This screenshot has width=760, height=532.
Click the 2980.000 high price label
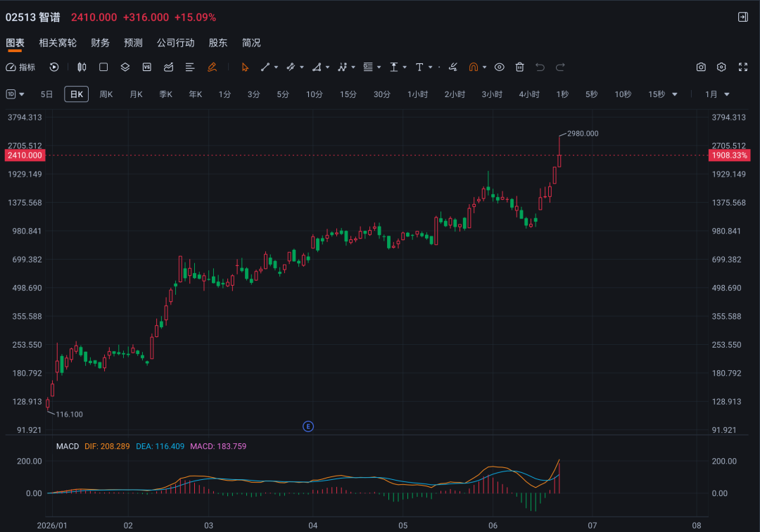point(583,133)
